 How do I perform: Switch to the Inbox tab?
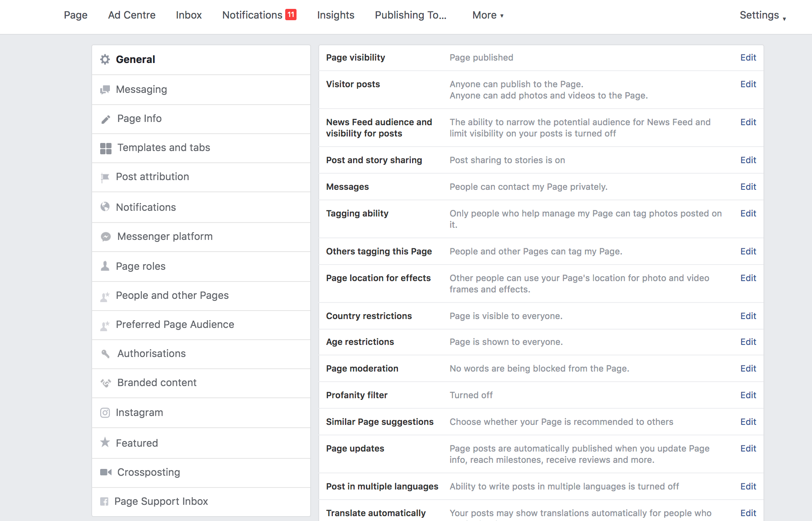tap(189, 15)
